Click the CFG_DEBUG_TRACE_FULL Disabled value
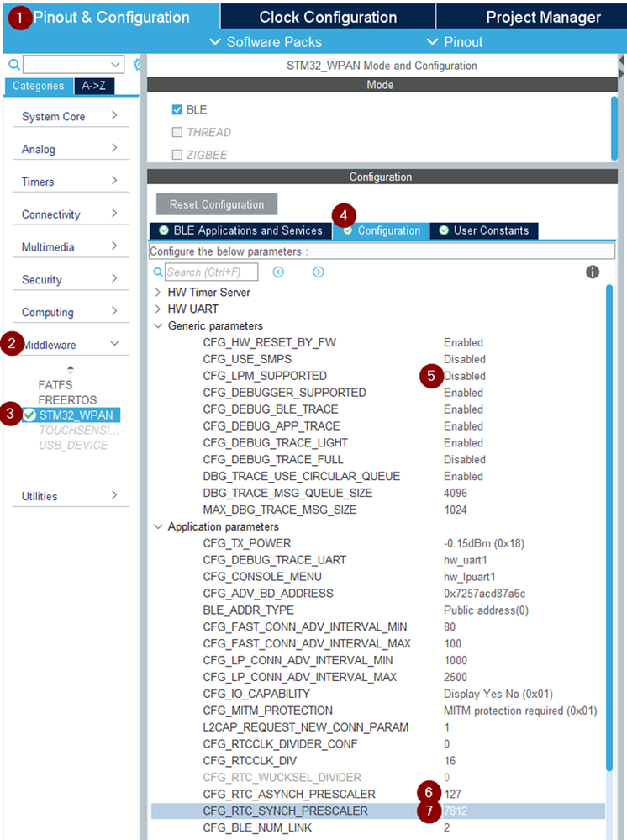 pyautogui.click(x=464, y=460)
